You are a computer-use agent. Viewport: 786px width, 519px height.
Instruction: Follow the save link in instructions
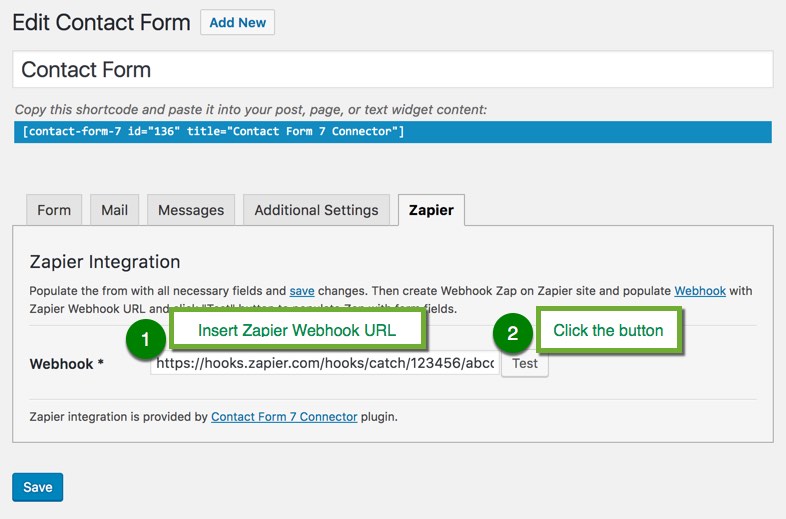click(x=302, y=291)
